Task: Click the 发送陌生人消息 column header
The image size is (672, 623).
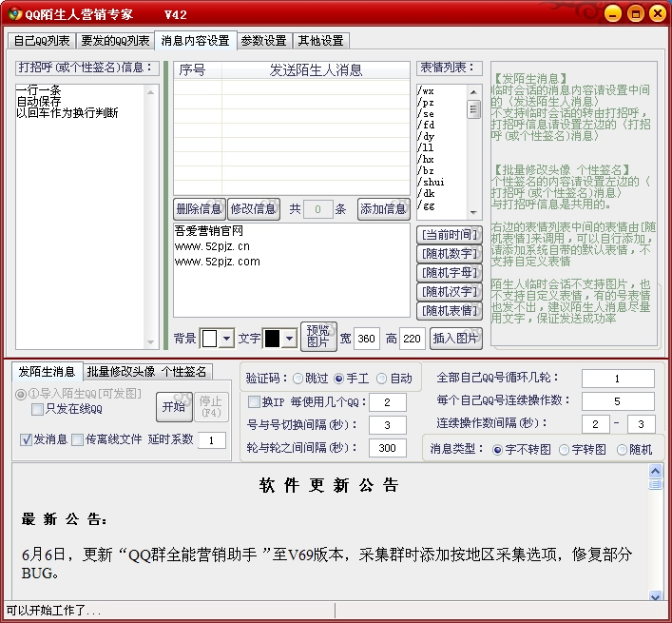Action: pos(317,69)
